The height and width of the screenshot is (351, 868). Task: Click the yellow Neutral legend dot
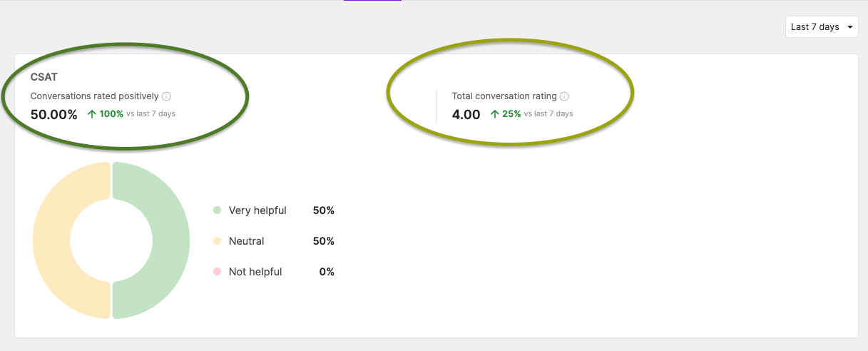(x=218, y=241)
